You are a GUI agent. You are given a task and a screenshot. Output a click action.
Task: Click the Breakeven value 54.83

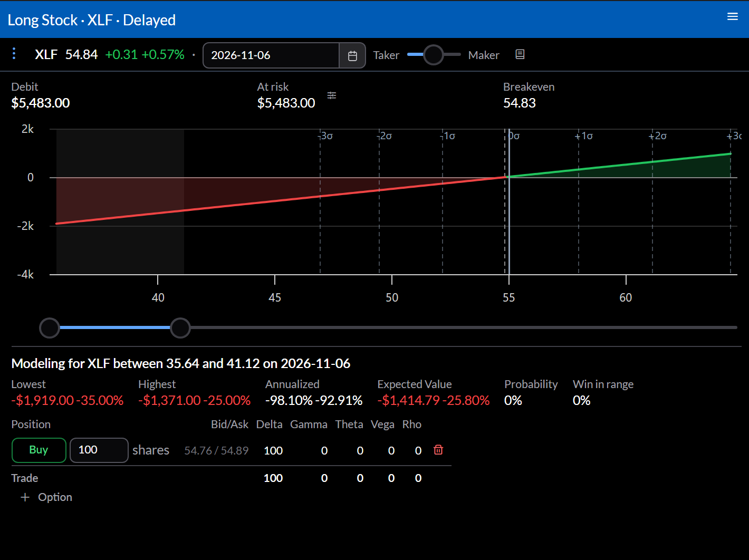[520, 103]
